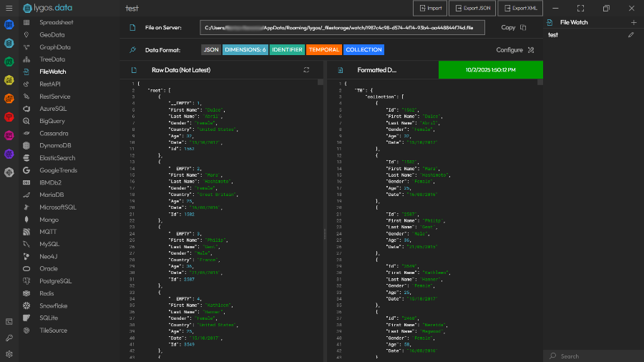Toggle fullscreen mode
The image size is (644, 362).
(580, 8)
